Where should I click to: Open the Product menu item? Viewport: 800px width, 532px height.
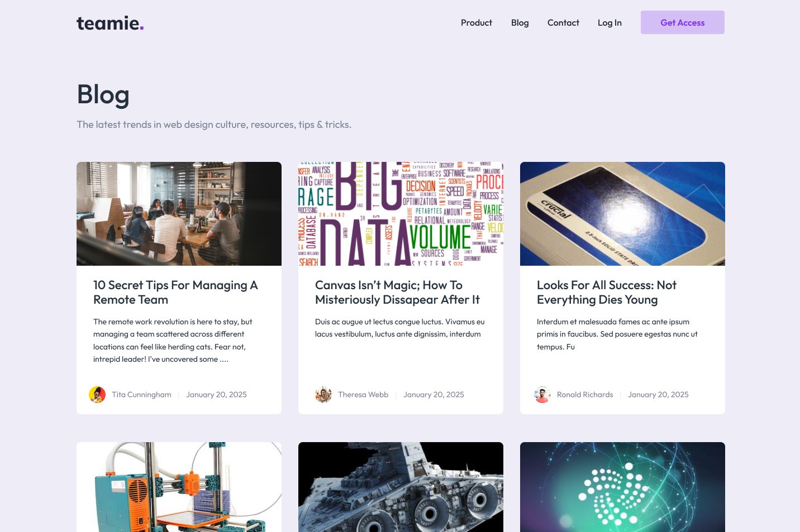click(477, 23)
